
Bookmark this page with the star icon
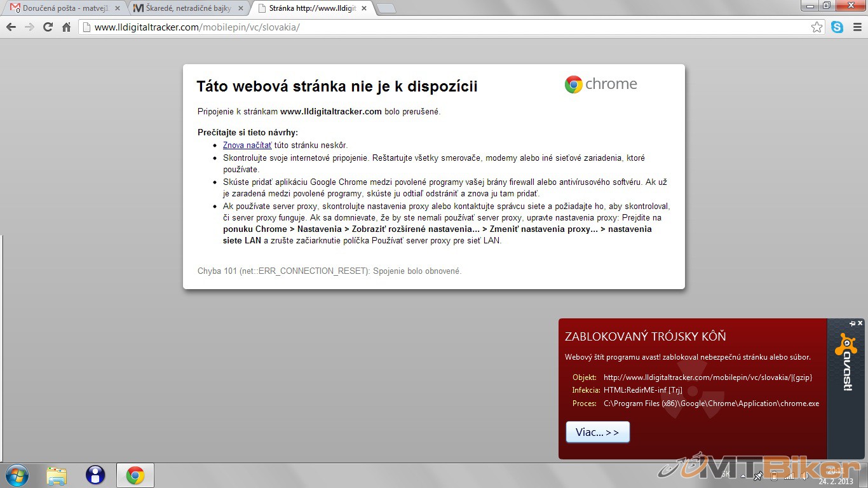(817, 27)
